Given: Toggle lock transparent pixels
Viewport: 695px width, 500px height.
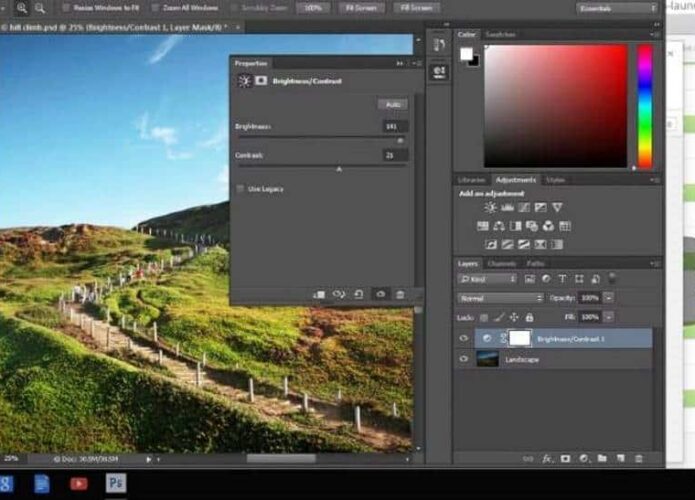Looking at the screenshot, I should pos(484,317).
